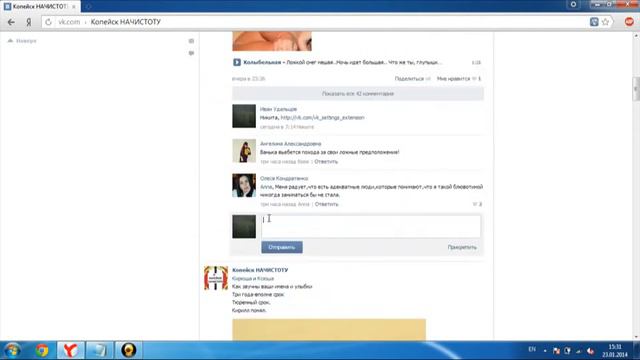This screenshot has width=640, height=360.
Task: Open the Windows Start menu
Action: point(12,350)
